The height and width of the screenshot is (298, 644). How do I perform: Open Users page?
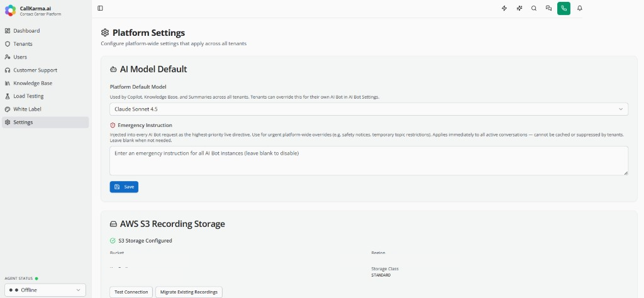45,57
